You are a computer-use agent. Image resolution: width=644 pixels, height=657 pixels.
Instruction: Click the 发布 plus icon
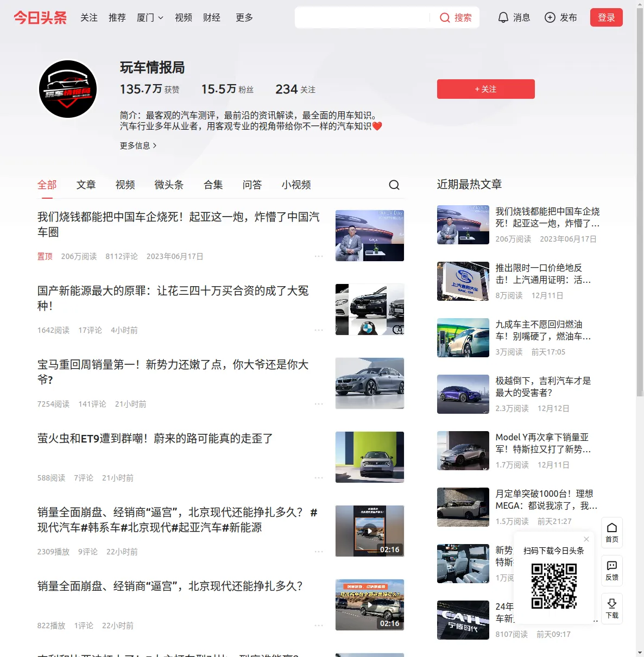pos(550,17)
